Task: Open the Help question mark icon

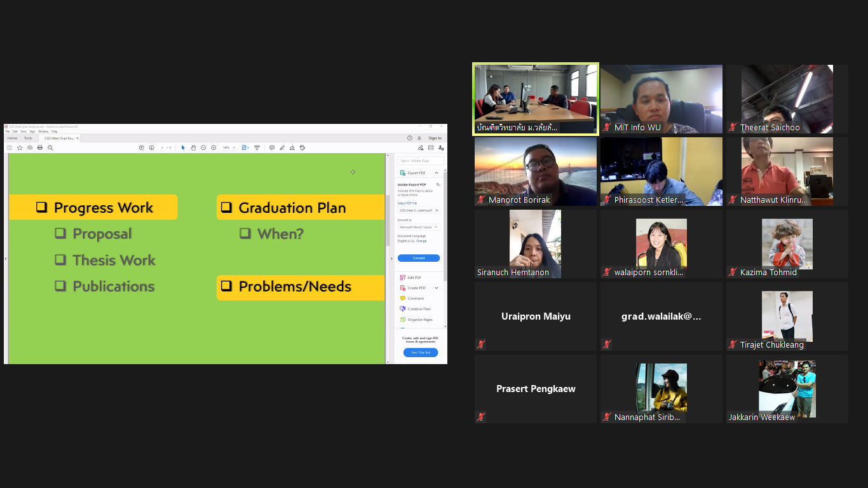Action: pos(410,138)
